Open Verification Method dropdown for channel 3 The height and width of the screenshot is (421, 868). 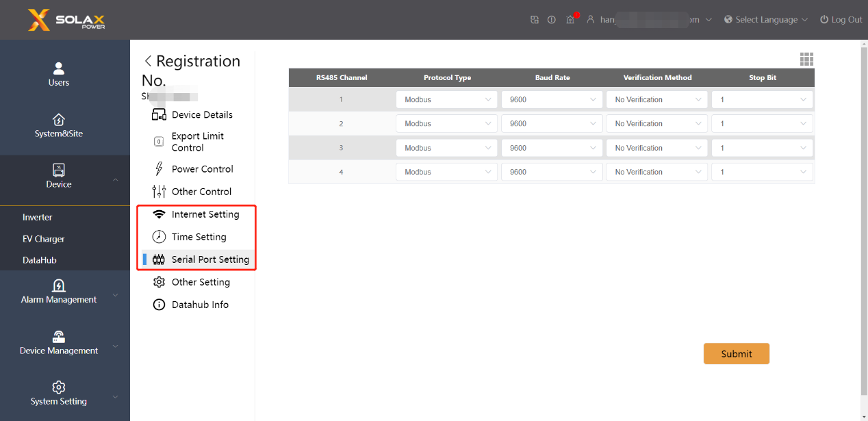(656, 148)
